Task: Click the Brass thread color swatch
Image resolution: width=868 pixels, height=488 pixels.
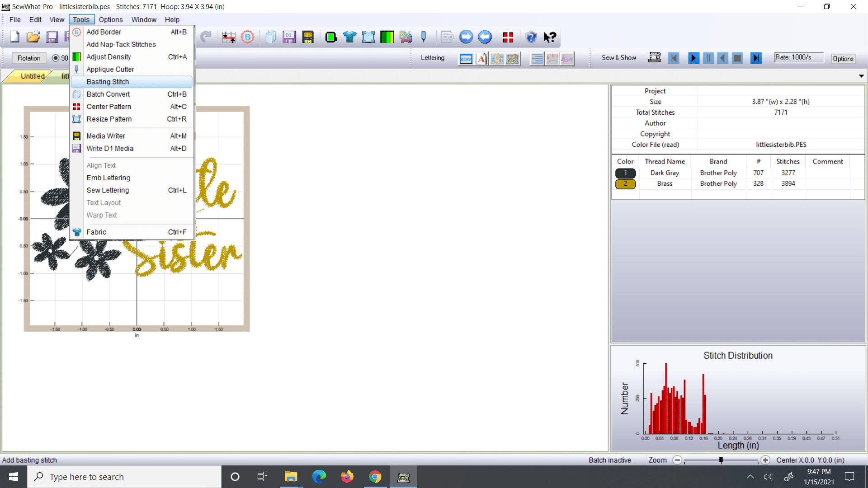Action: 625,184
